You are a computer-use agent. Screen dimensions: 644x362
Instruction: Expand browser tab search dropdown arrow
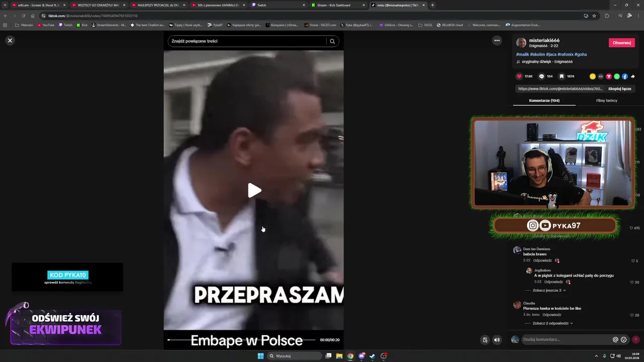[x=5, y=5]
